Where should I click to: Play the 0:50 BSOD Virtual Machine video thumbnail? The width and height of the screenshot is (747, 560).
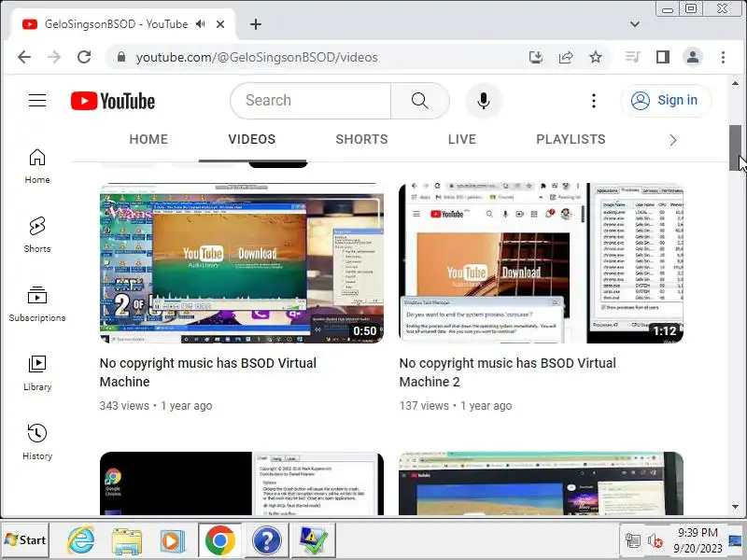(x=242, y=263)
